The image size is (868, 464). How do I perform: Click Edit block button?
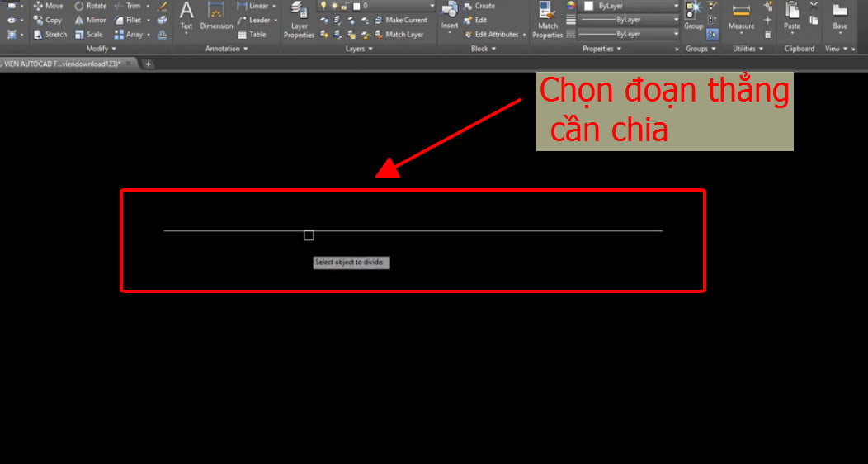[475, 20]
